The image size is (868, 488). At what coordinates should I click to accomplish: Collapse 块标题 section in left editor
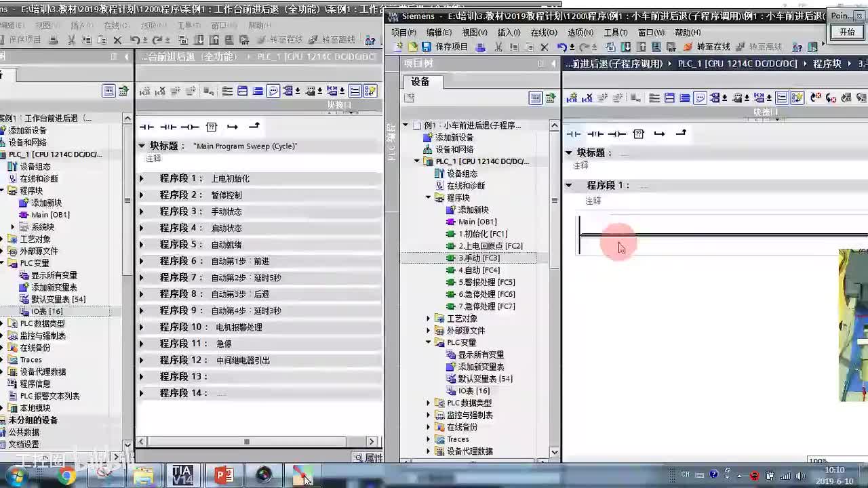pyautogui.click(x=142, y=146)
